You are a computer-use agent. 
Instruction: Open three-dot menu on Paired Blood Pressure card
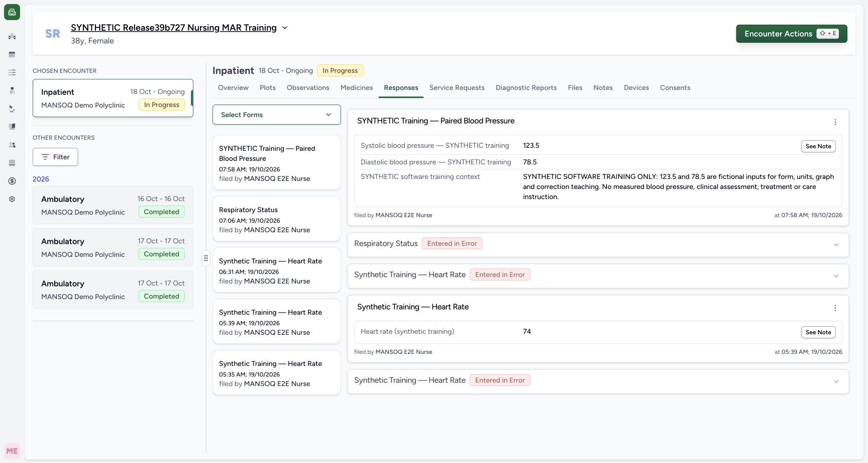pyautogui.click(x=835, y=122)
